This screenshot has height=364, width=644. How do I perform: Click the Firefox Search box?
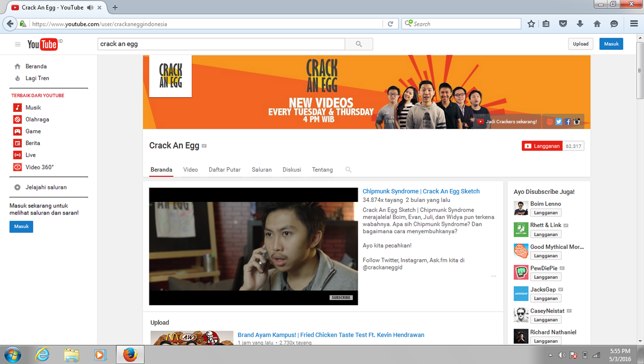coord(461,24)
